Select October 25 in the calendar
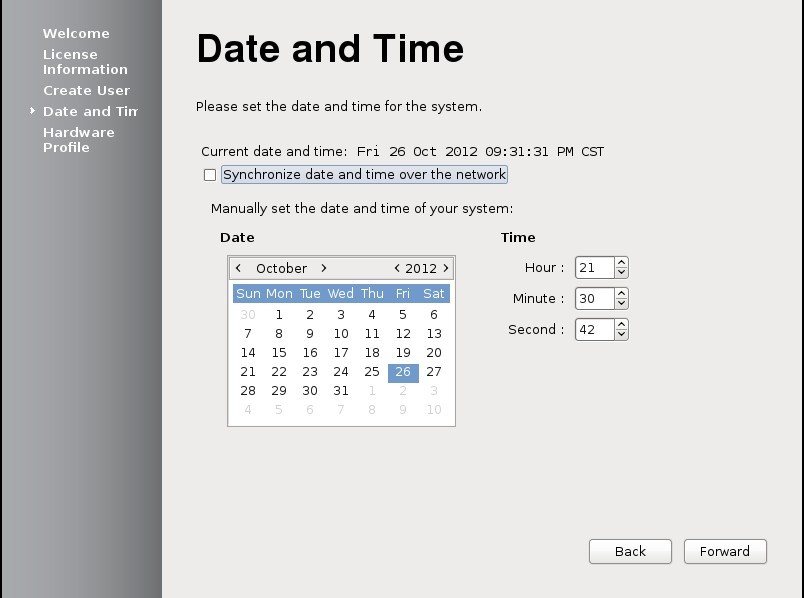Image resolution: width=804 pixels, height=598 pixels. [x=372, y=372]
